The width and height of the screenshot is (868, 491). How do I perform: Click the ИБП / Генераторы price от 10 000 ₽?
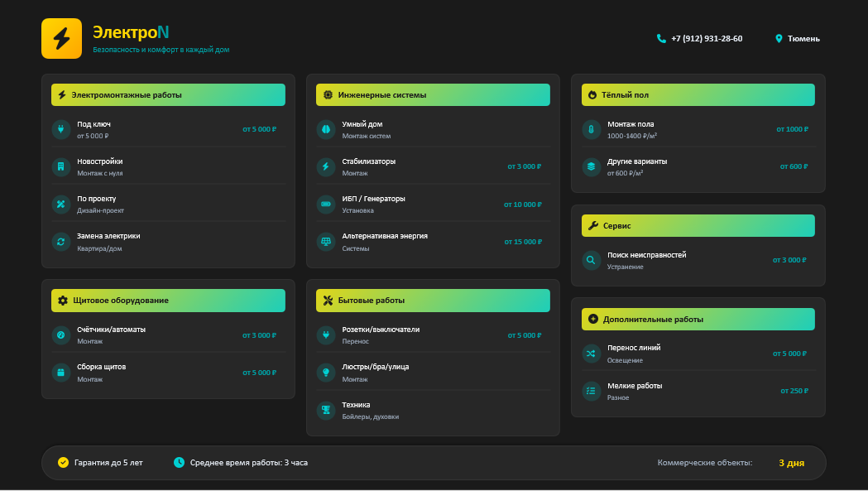(x=522, y=205)
